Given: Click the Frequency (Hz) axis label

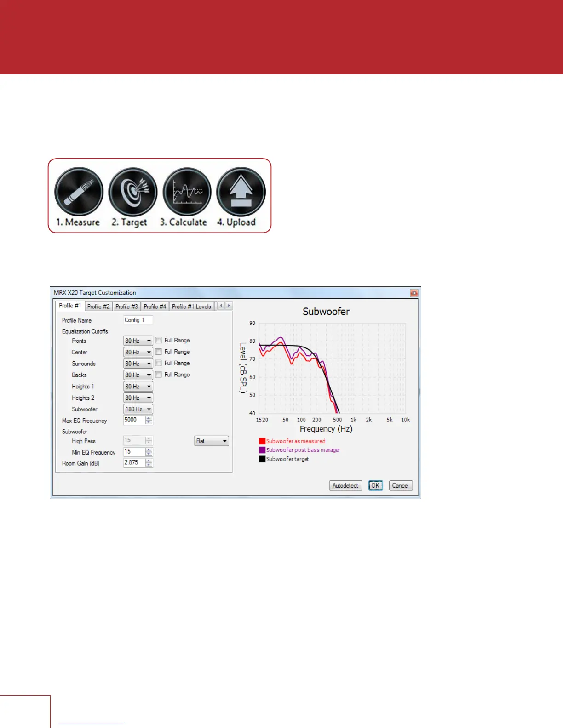Looking at the screenshot, I should point(326,429).
